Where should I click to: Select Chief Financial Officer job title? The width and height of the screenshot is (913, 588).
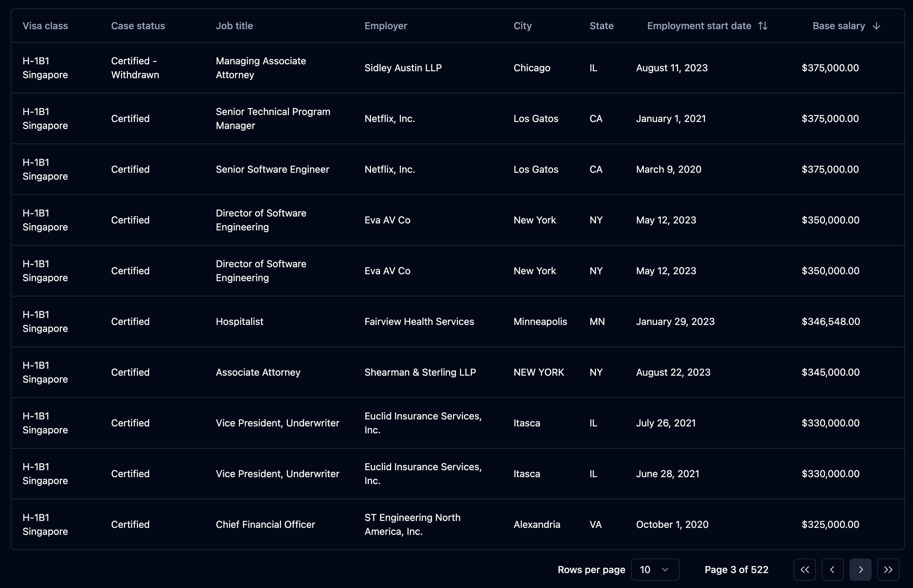click(266, 525)
